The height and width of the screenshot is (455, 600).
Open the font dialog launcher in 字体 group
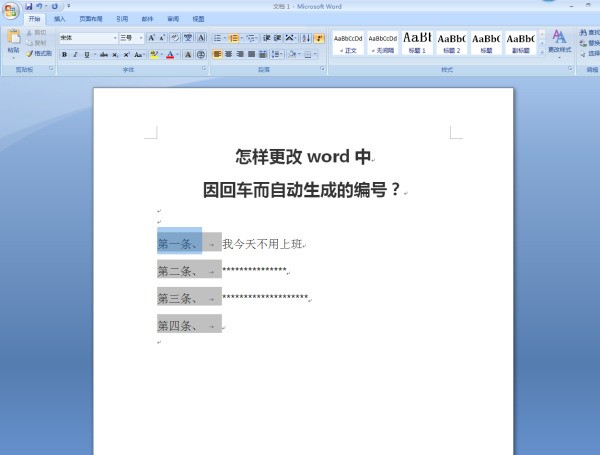coord(204,68)
